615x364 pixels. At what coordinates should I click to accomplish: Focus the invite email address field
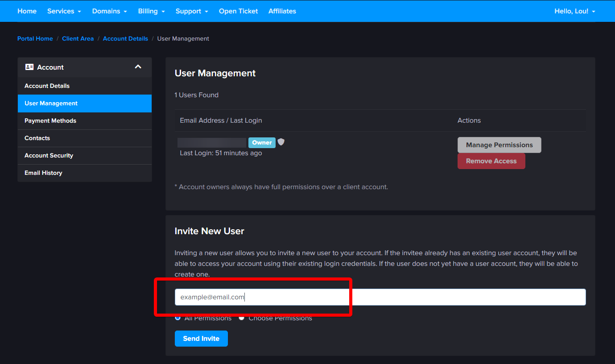pos(380,297)
